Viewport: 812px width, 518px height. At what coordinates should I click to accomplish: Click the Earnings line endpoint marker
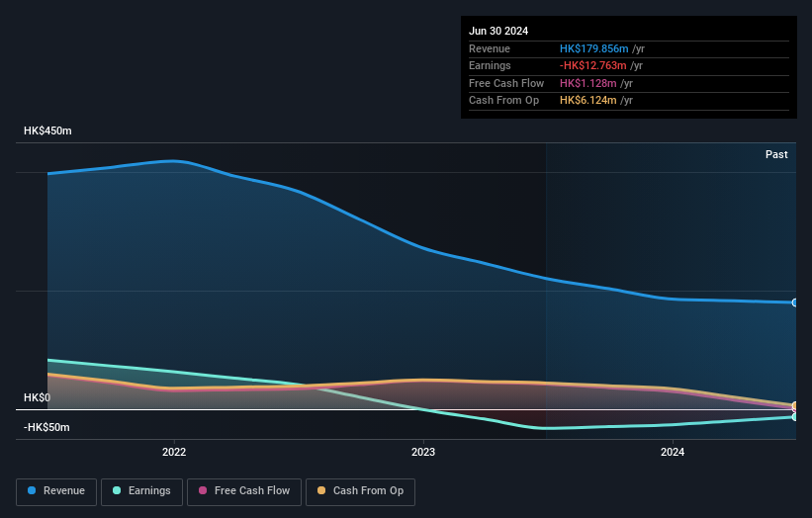(795, 417)
